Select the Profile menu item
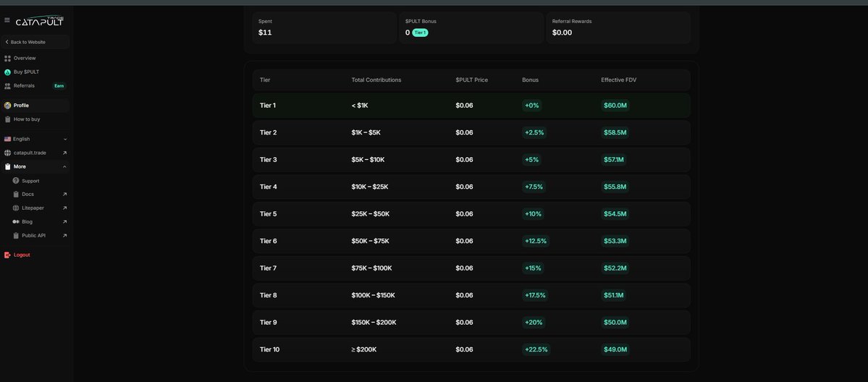The image size is (868, 382). [35, 105]
